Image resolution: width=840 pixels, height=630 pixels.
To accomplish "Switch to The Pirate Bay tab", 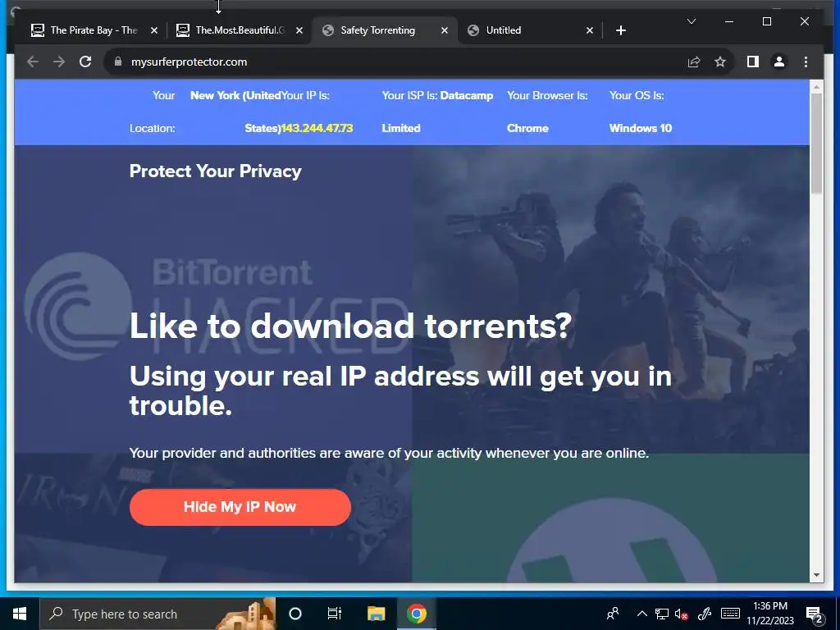I will pos(94,30).
